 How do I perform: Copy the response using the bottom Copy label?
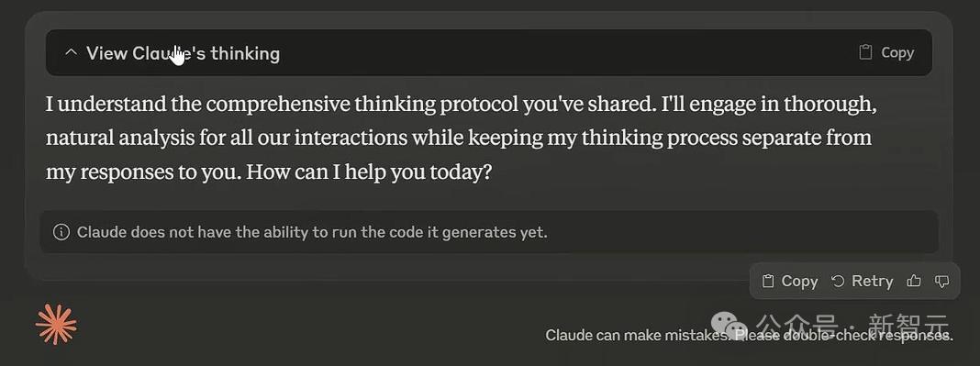tap(799, 281)
